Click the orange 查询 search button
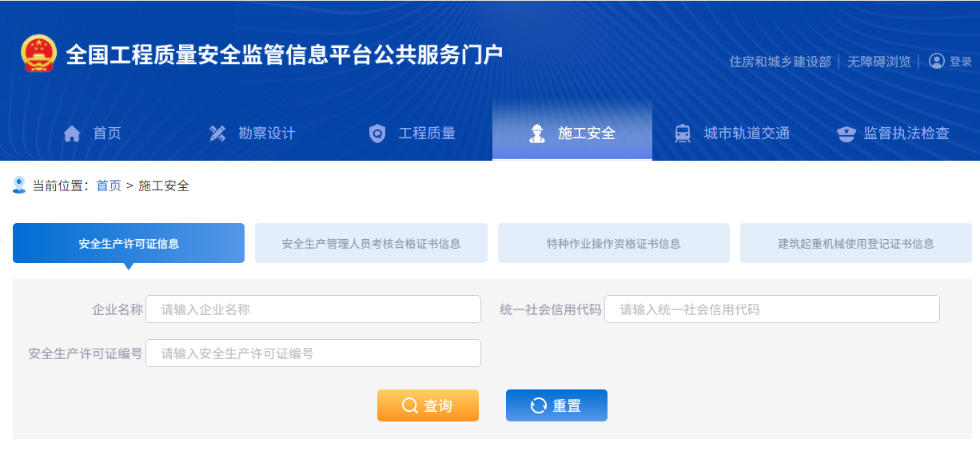The image size is (980, 467). tap(428, 405)
